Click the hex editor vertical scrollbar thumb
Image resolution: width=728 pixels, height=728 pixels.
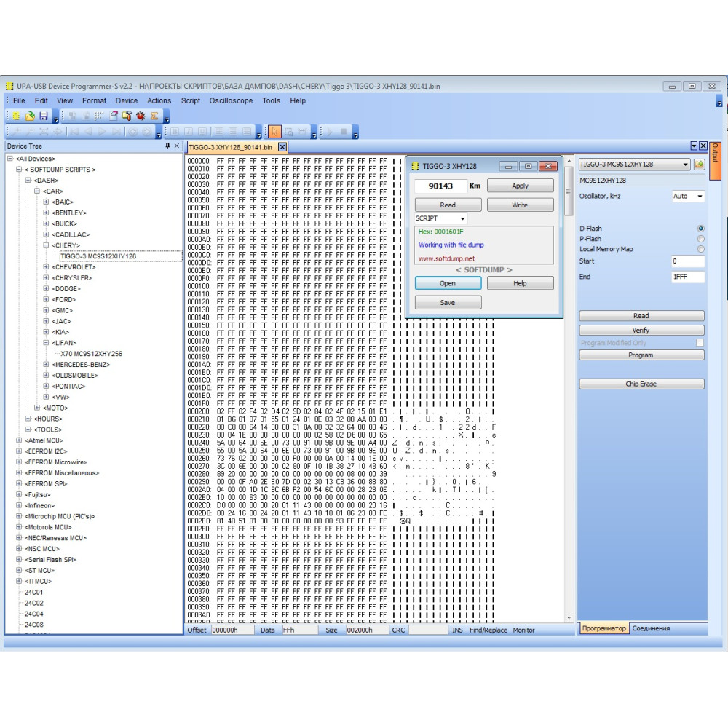point(569,191)
